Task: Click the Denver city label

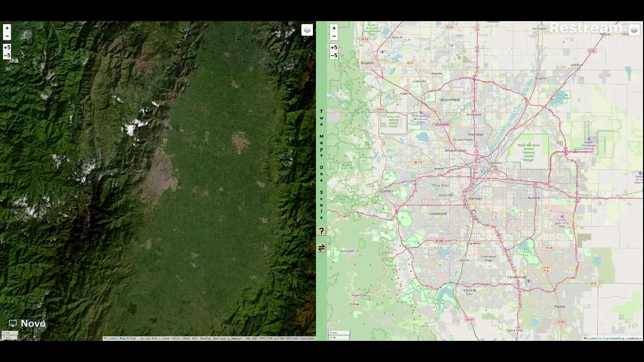Action: click(x=475, y=199)
